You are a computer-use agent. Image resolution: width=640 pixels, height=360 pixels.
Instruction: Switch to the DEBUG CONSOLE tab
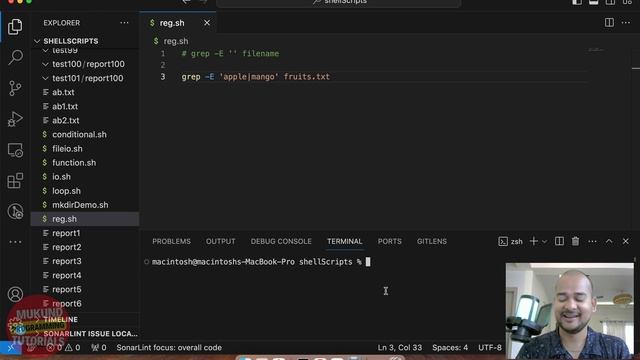tap(281, 241)
